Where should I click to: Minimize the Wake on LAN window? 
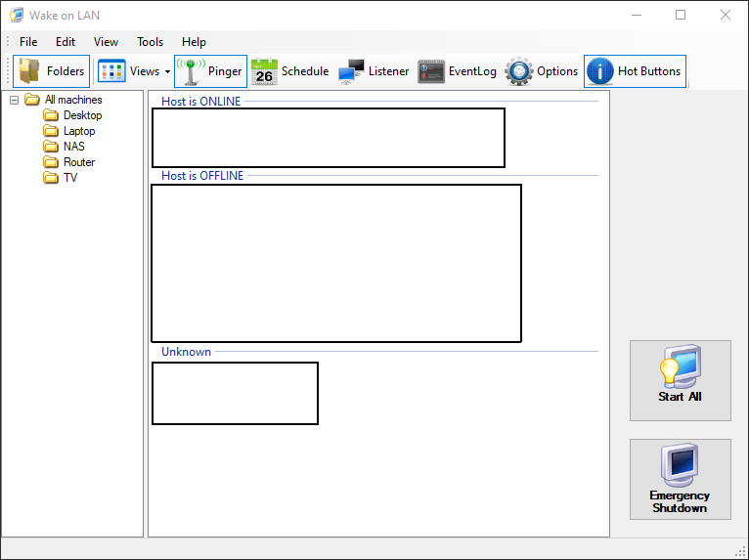(x=637, y=16)
